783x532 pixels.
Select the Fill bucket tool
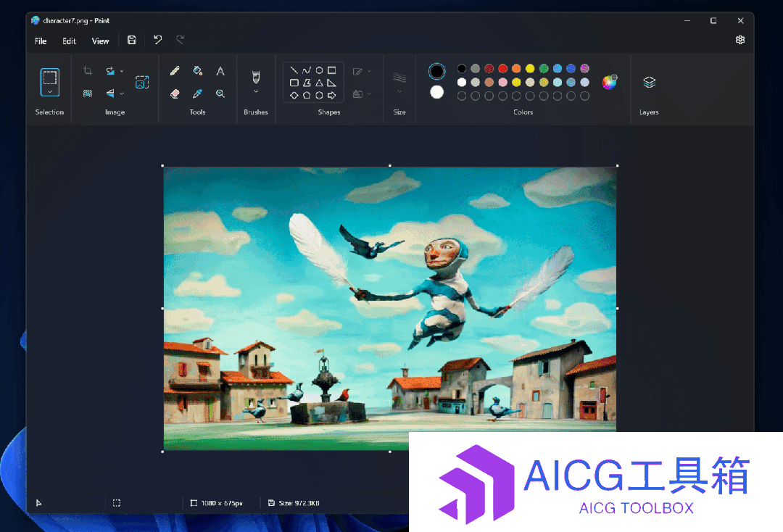pos(197,71)
